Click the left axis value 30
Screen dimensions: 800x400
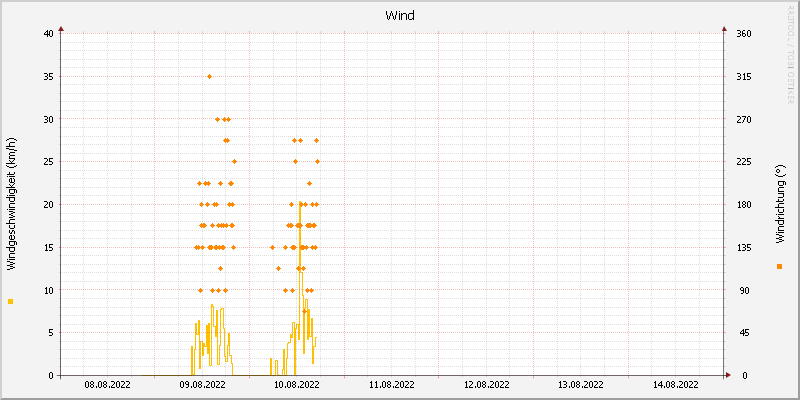[48, 119]
